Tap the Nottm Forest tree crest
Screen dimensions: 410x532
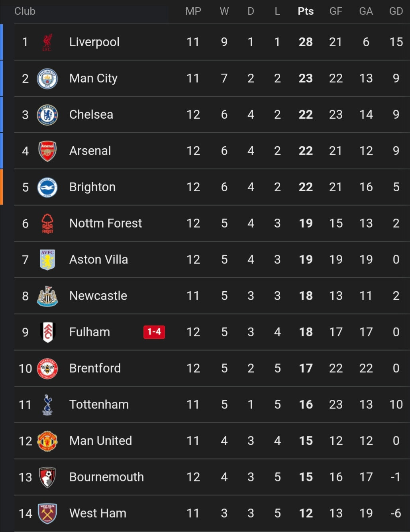[x=47, y=224]
